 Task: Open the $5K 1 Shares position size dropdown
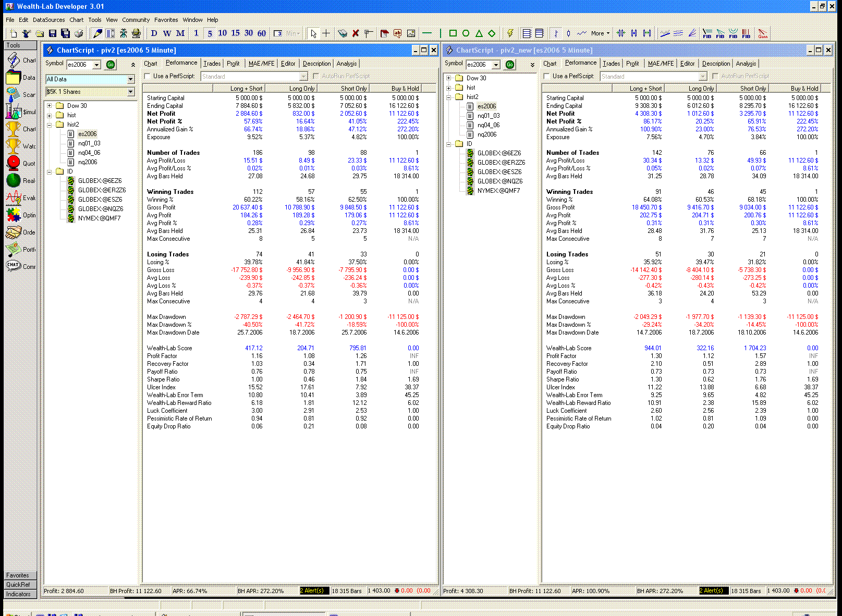pos(131,92)
